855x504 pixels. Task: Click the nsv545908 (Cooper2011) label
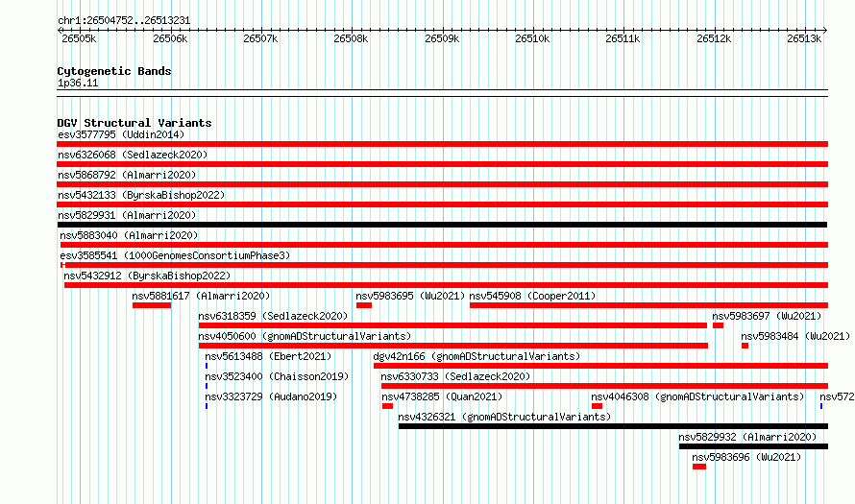532,296
